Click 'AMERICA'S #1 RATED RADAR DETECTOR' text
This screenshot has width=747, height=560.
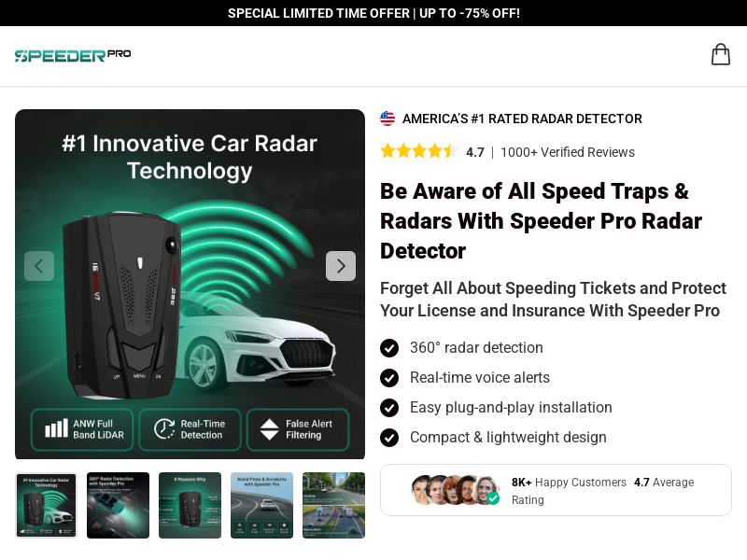[522, 119]
